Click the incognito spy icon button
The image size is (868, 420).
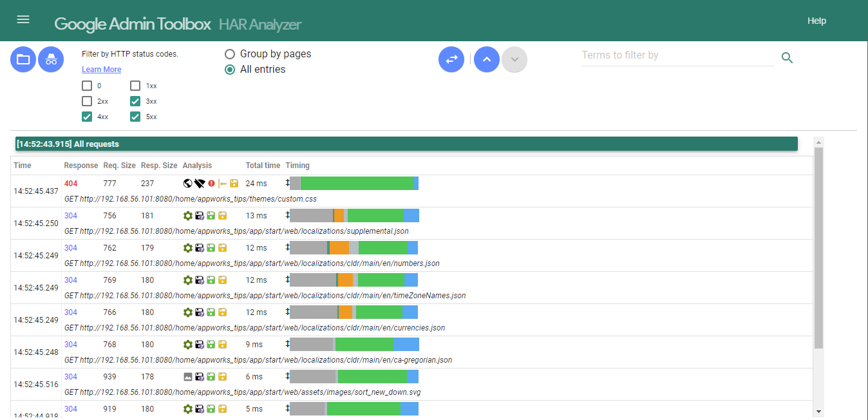(x=51, y=59)
